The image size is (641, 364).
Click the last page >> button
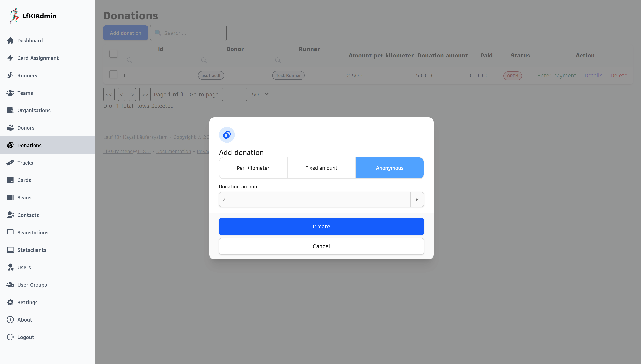pyautogui.click(x=145, y=95)
